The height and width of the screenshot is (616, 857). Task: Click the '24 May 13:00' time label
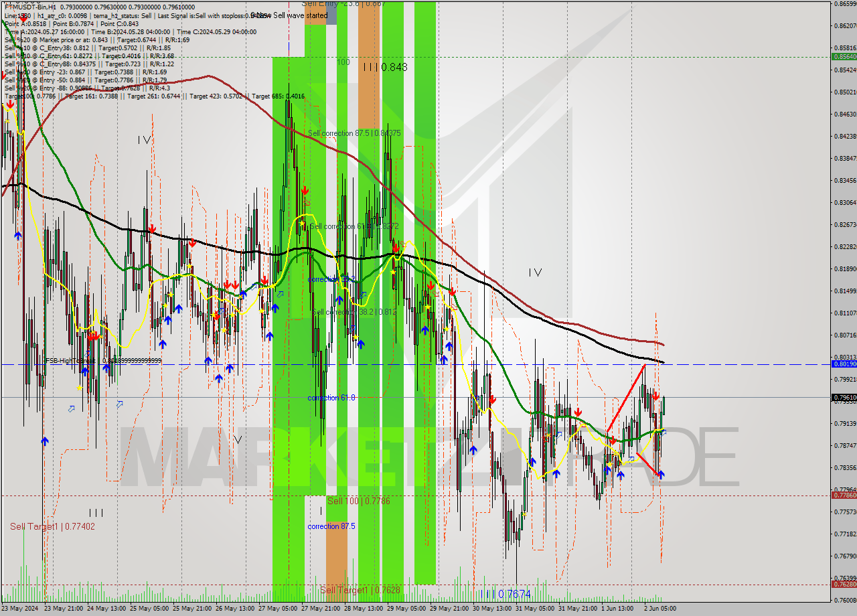tap(108, 609)
